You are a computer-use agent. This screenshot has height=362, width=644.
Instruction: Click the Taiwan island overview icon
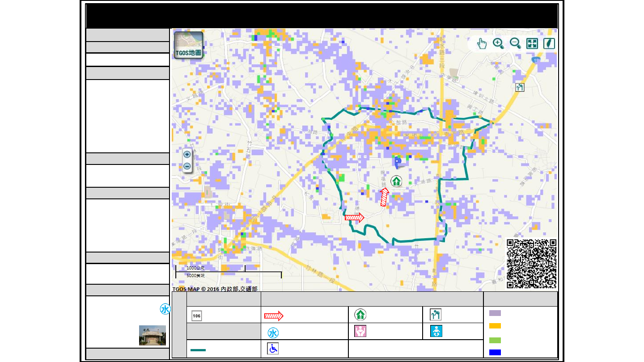tap(549, 43)
